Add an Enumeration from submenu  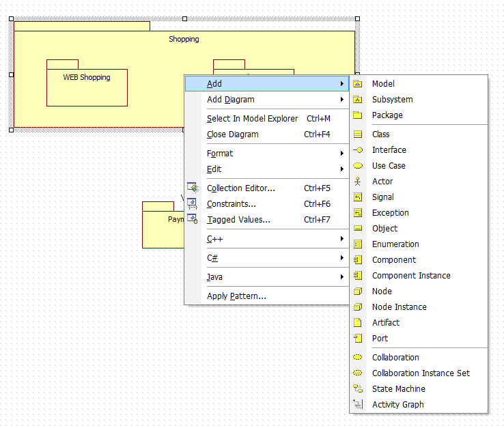coord(419,244)
